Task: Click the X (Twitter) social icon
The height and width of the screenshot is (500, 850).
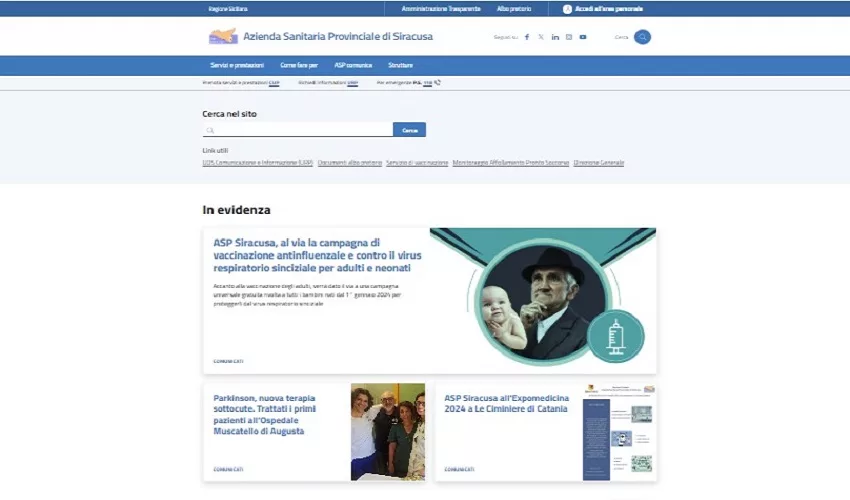Action: pyautogui.click(x=541, y=37)
